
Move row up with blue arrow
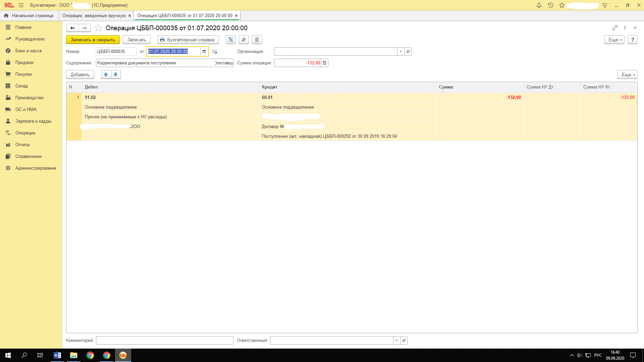[x=106, y=74]
